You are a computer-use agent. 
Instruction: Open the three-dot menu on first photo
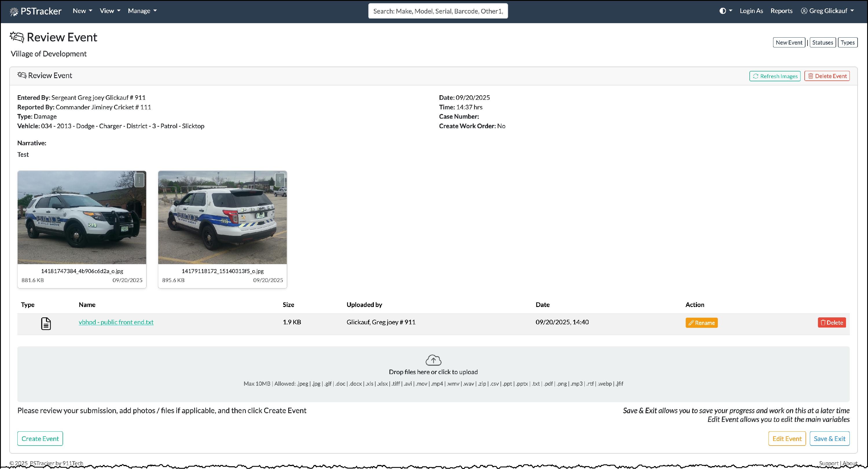point(139,180)
